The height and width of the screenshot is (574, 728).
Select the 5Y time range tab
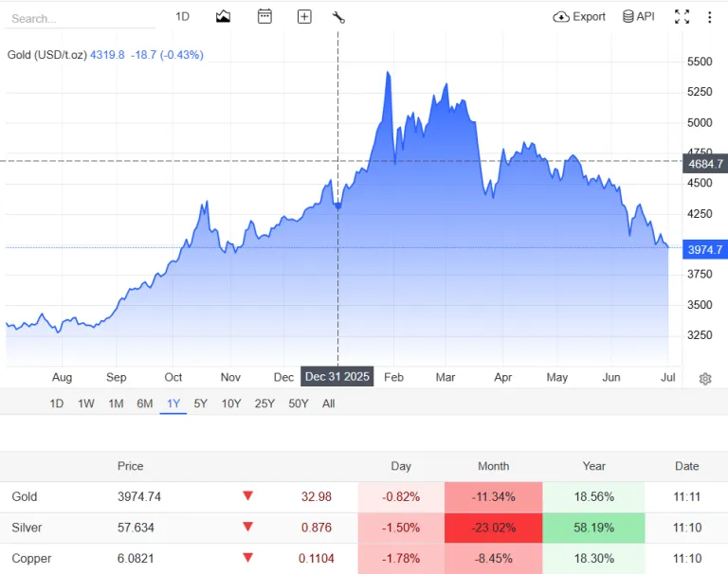200,404
